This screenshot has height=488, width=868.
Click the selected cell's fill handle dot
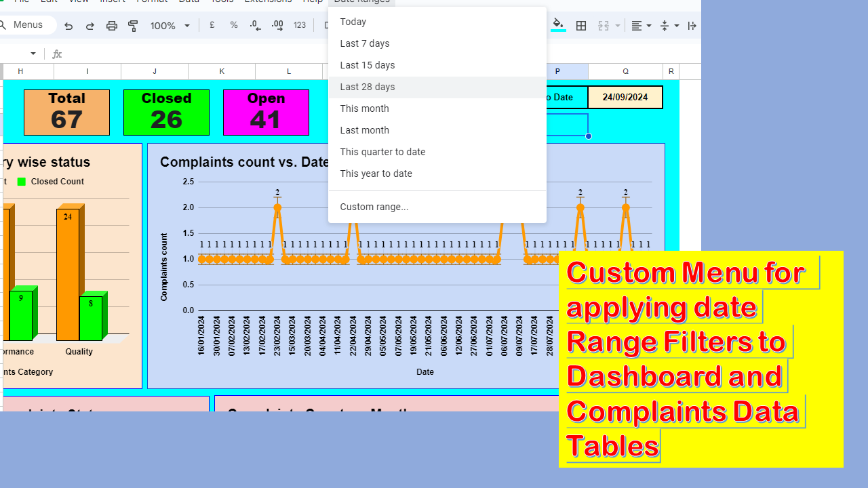pyautogui.click(x=589, y=136)
